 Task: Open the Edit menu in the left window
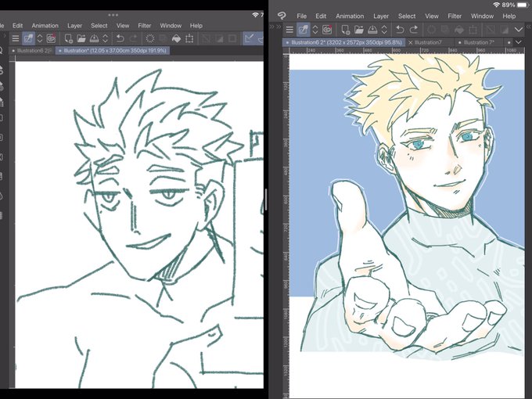(x=18, y=26)
